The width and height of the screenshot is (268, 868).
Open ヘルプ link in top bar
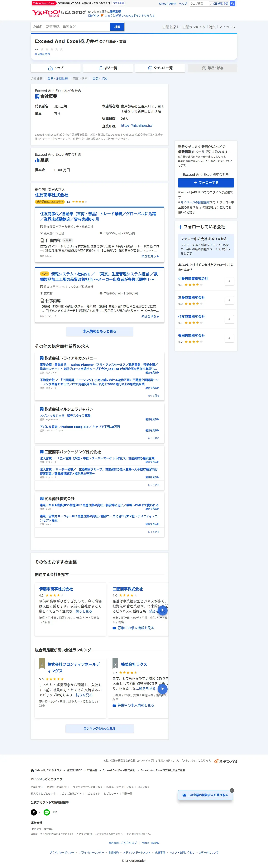coord(183,4)
